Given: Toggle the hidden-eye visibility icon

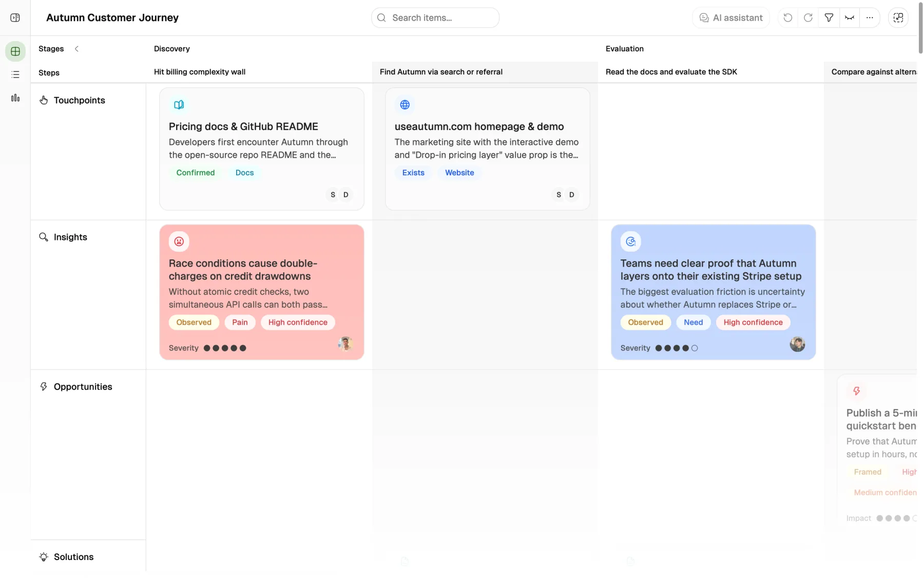Looking at the screenshot, I should [850, 17].
